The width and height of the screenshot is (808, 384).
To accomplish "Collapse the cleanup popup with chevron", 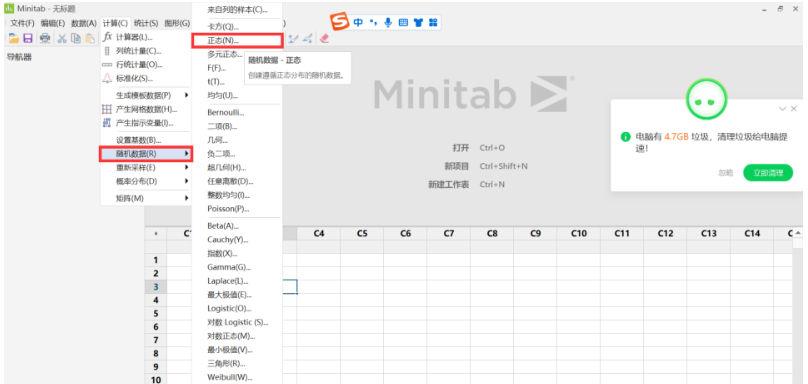I will (x=782, y=109).
